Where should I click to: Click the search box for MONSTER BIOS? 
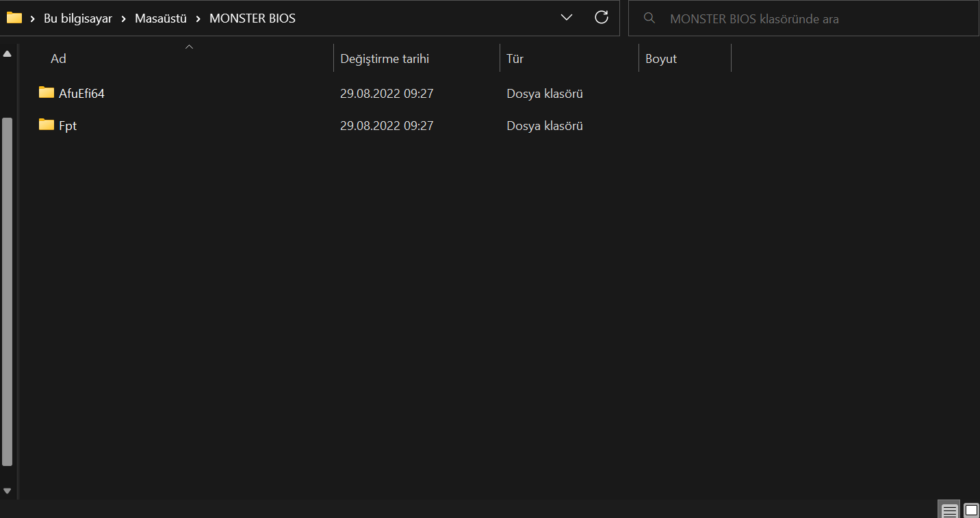[804, 18]
